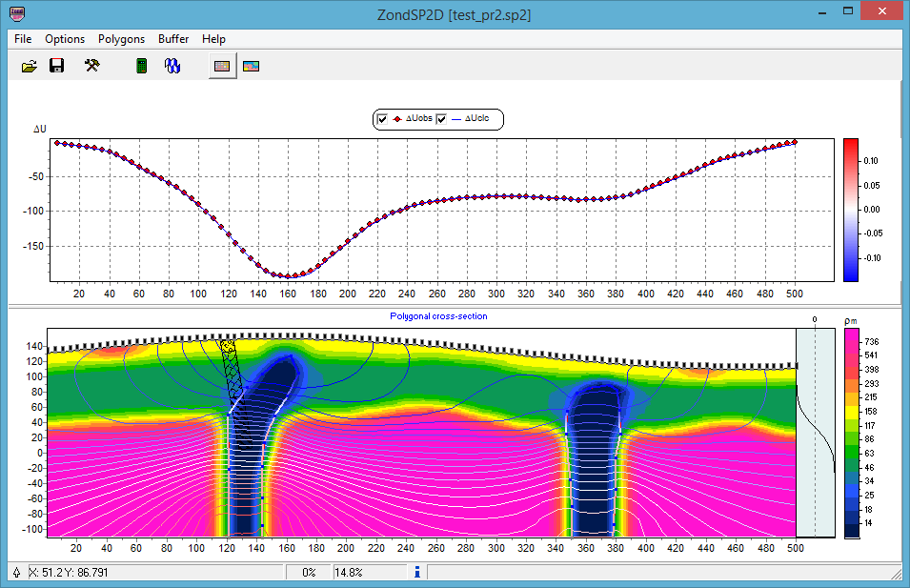Screen dimensions: 910x588
Task: Save the project with the floppy disk icon
Action: [57, 66]
